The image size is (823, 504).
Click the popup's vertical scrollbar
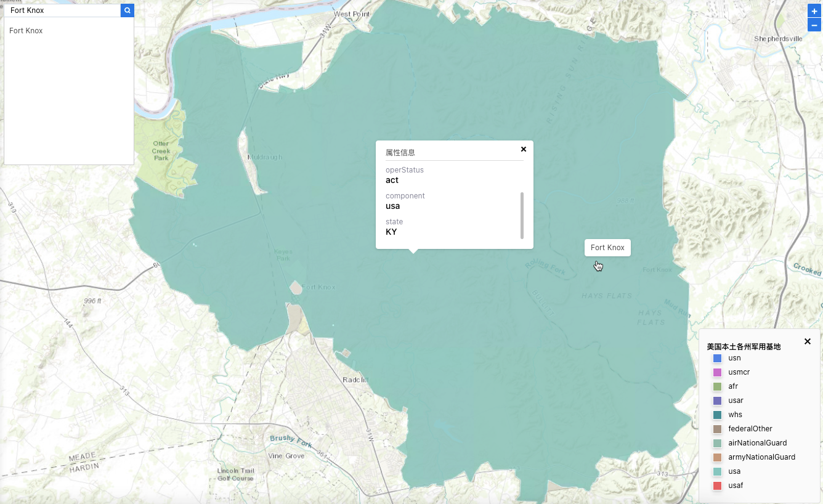tap(522, 215)
